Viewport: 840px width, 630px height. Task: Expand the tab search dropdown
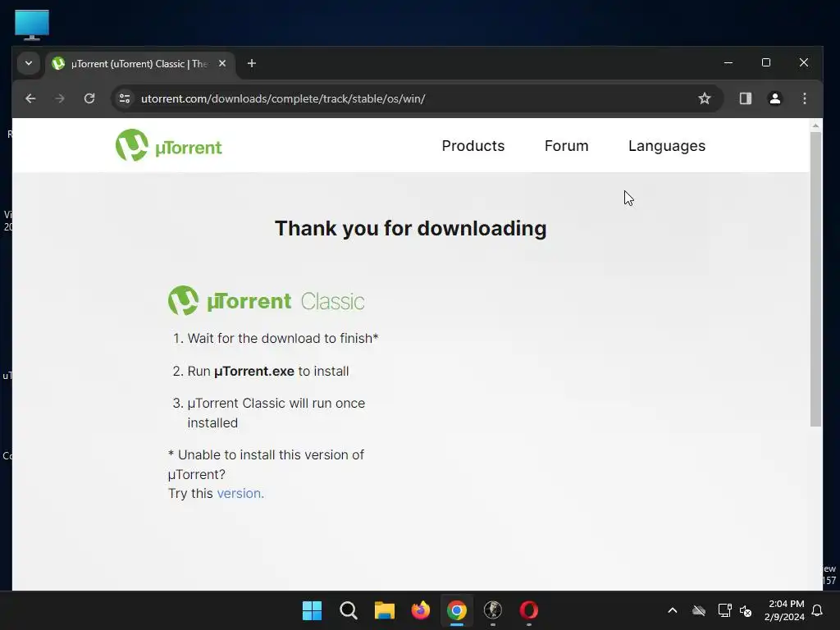tap(29, 63)
